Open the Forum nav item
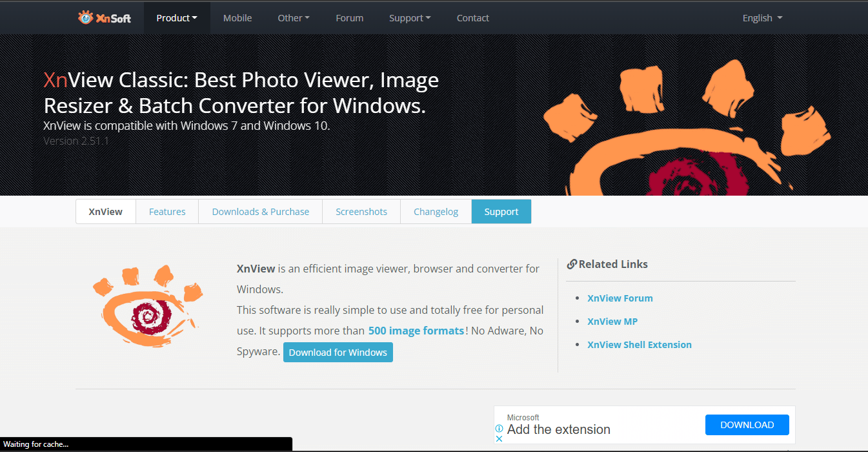 click(x=350, y=18)
